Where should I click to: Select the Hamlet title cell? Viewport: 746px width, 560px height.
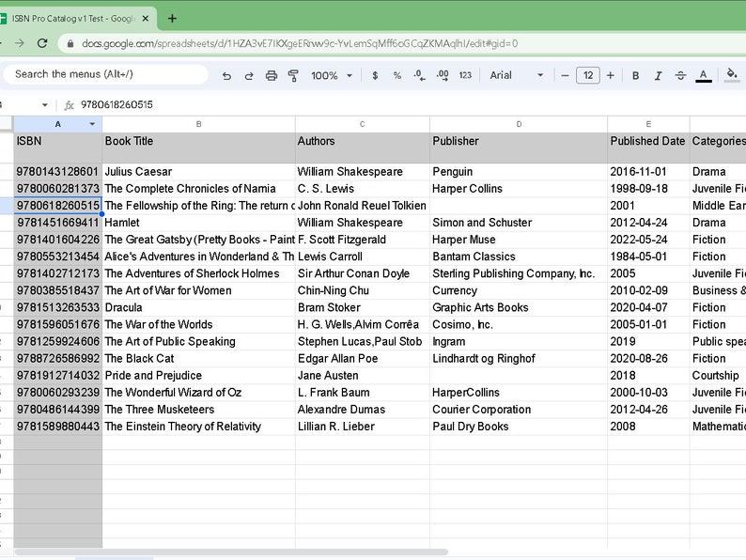click(x=198, y=223)
